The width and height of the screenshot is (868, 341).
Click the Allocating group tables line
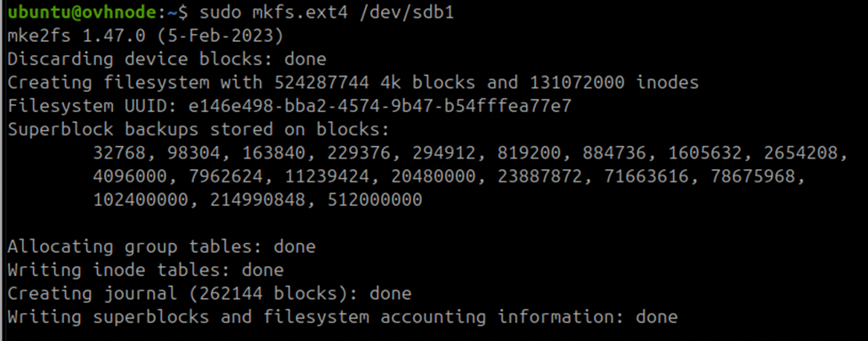pos(161,247)
